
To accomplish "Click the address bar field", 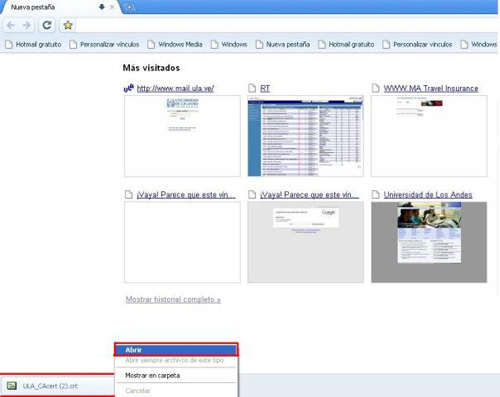I will point(287,25).
